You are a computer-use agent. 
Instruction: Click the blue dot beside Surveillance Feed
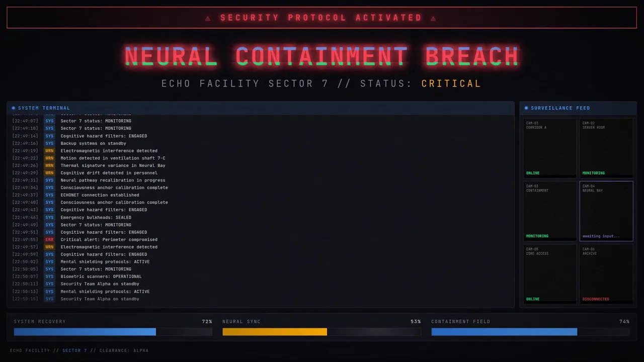526,108
